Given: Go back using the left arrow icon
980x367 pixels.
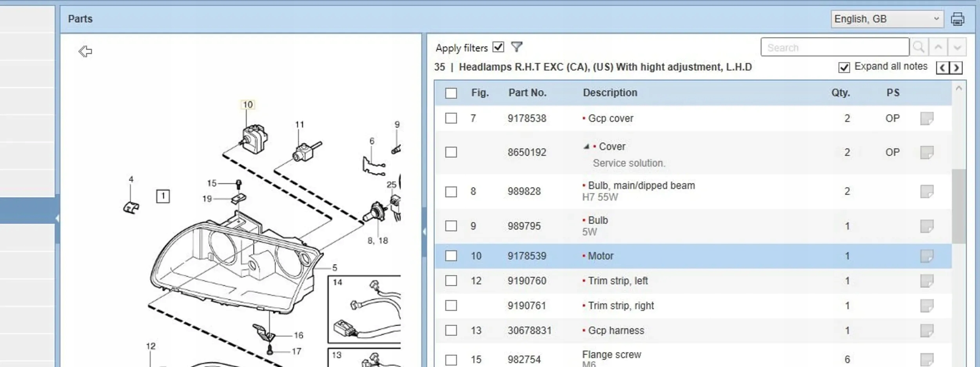Looking at the screenshot, I should pyautogui.click(x=85, y=51).
